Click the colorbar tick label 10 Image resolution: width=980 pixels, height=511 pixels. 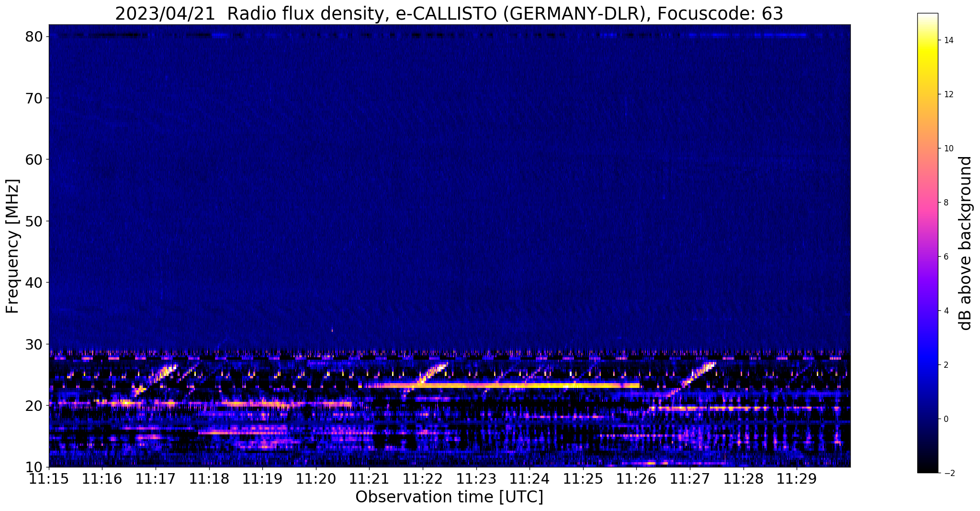point(948,148)
